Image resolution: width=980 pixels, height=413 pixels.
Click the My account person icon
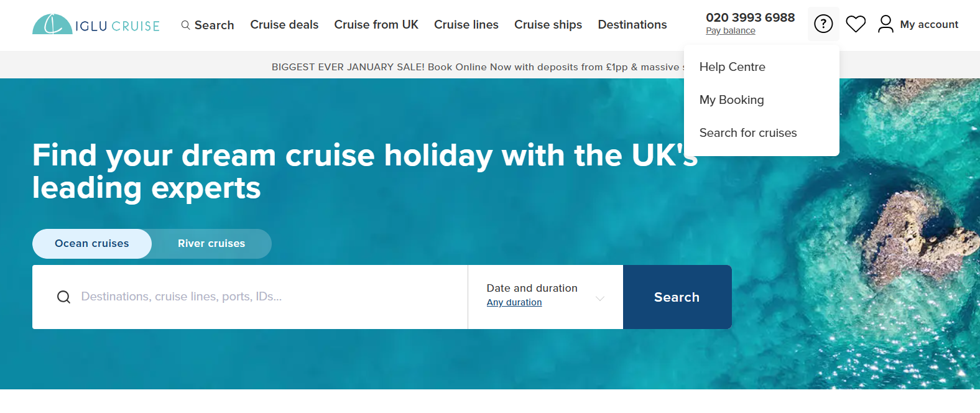click(x=885, y=24)
